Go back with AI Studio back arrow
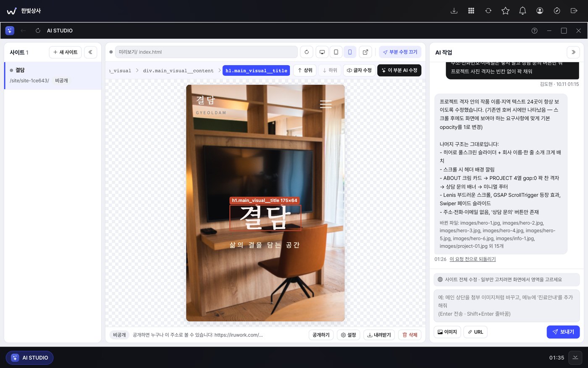 pyautogui.click(x=23, y=31)
